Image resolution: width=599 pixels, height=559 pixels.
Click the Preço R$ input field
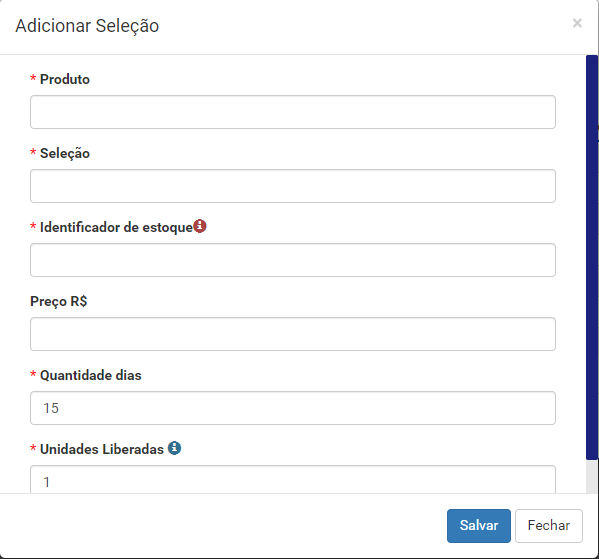[x=293, y=334]
